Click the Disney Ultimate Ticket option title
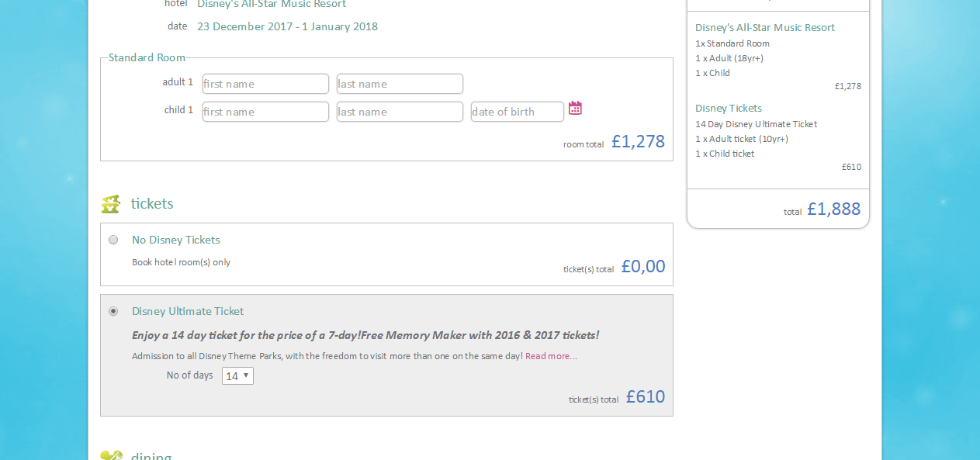Viewport: 980px width, 460px height. [x=188, y=311]
